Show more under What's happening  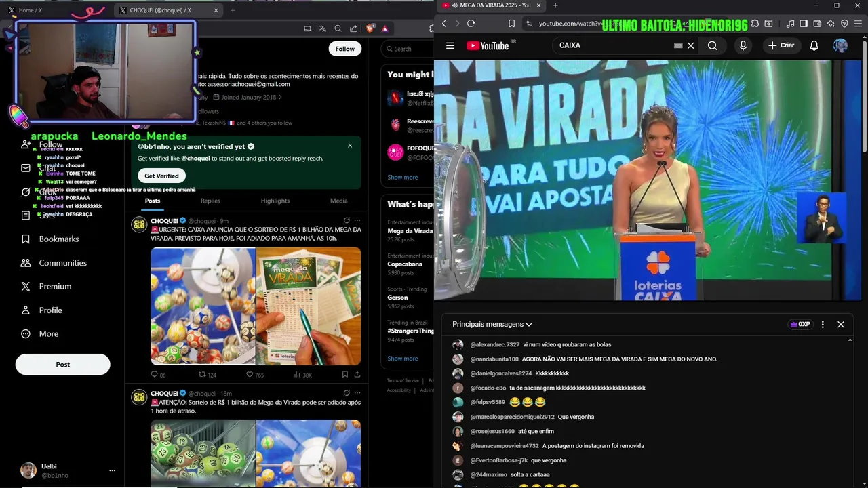(x=403, y=358)
